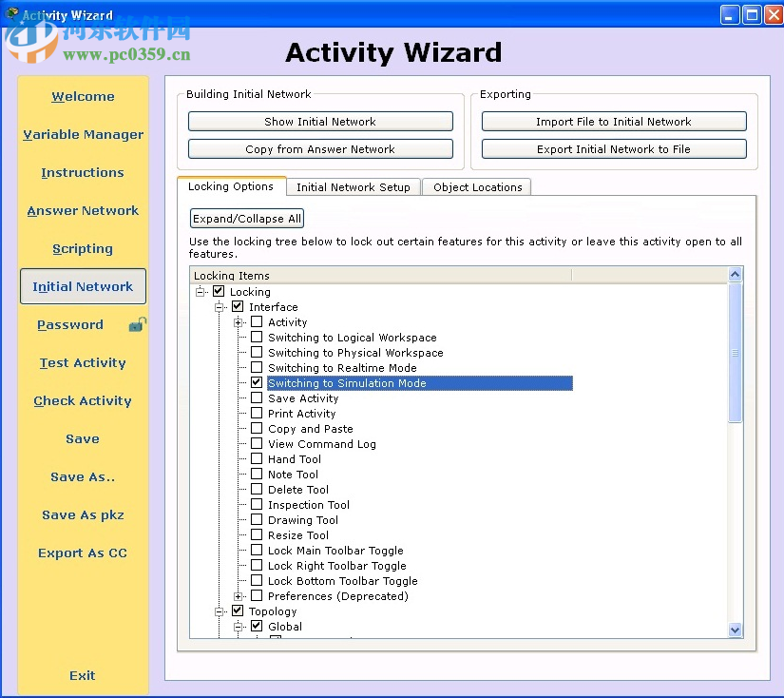This screenshot has height=698, width=784.
Task: Maximize the Activity Wizard window
Action: [752, 15]
